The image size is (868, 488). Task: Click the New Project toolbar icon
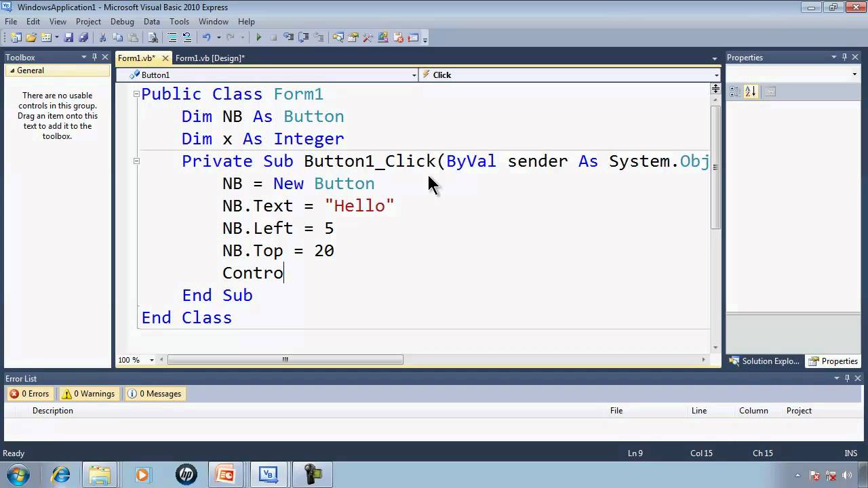point(16,38)
